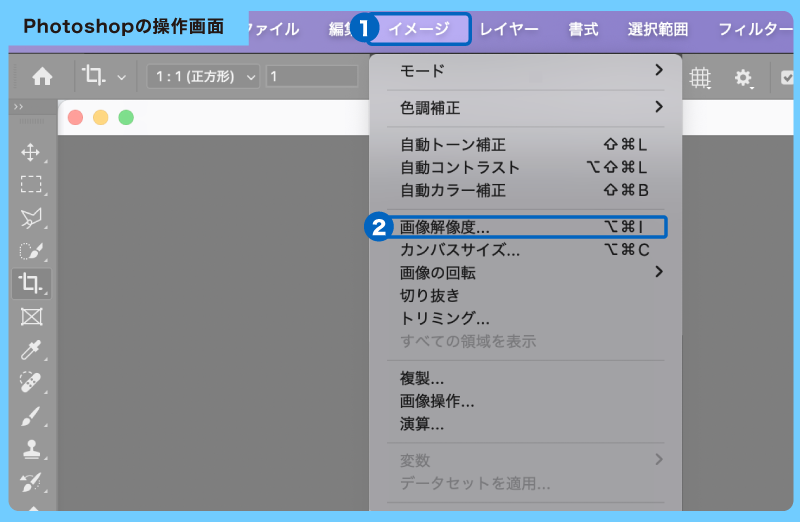Open the イメージ menu
The height and width of the screenshot is (522, 800).
point(419,29)
